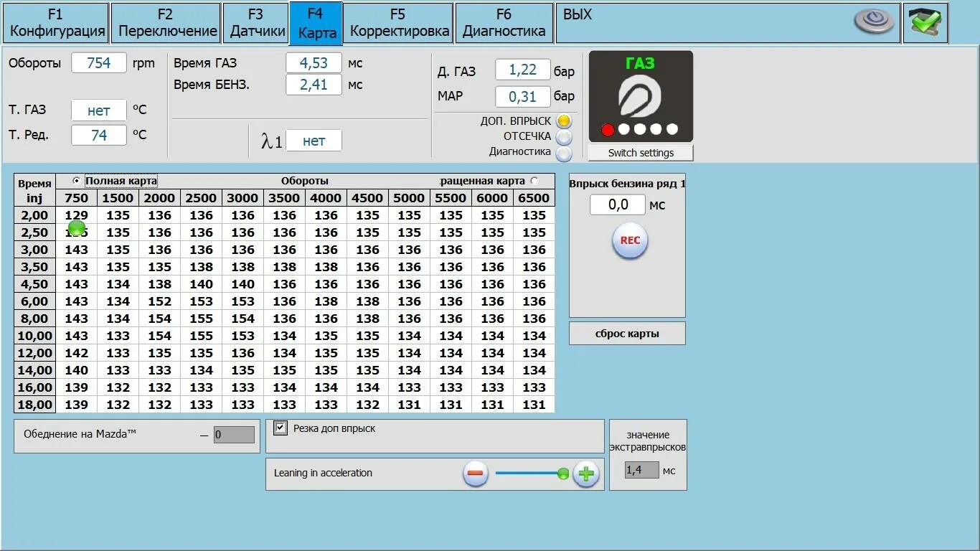Click the green plus leaning button
980x551 pixels.
586,474
